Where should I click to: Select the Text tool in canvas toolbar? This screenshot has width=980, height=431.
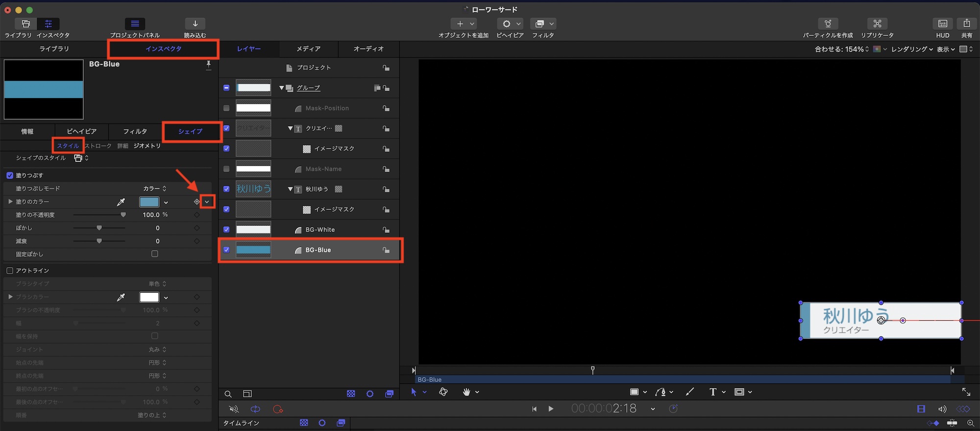[712, 392]
